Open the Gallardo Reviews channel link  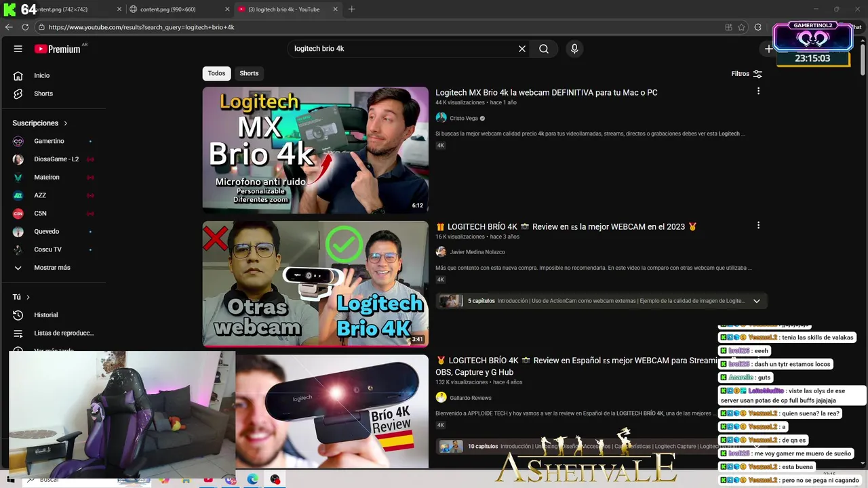coord(471,398)
